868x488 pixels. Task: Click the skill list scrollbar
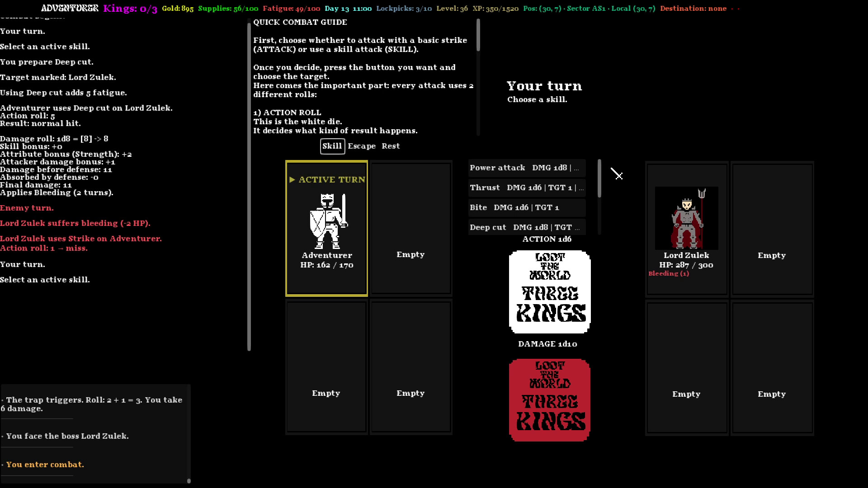pyautogui.click(x=599, y=178)
